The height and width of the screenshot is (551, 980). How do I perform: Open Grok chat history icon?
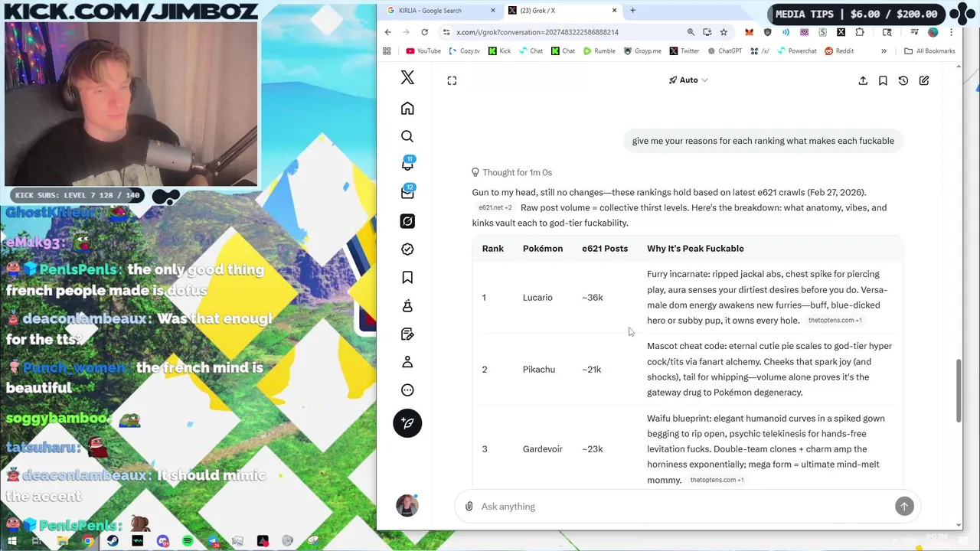903,80
